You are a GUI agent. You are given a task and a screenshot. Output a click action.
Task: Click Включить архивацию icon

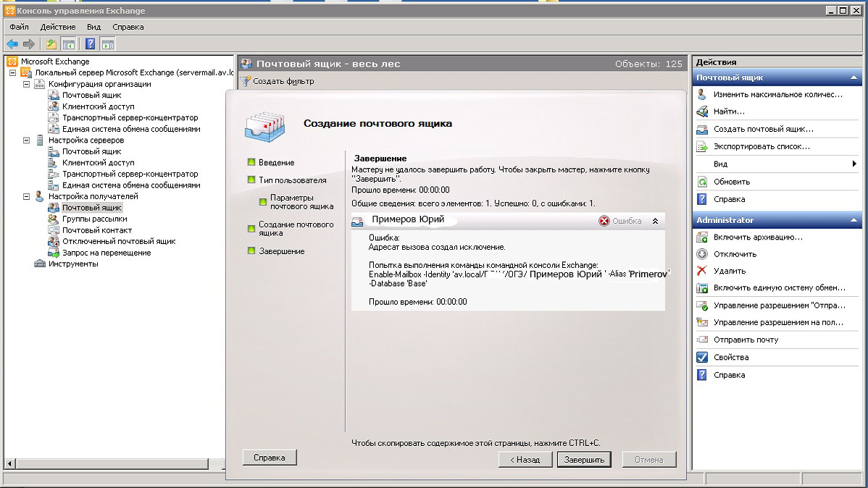tap(702, 237)
